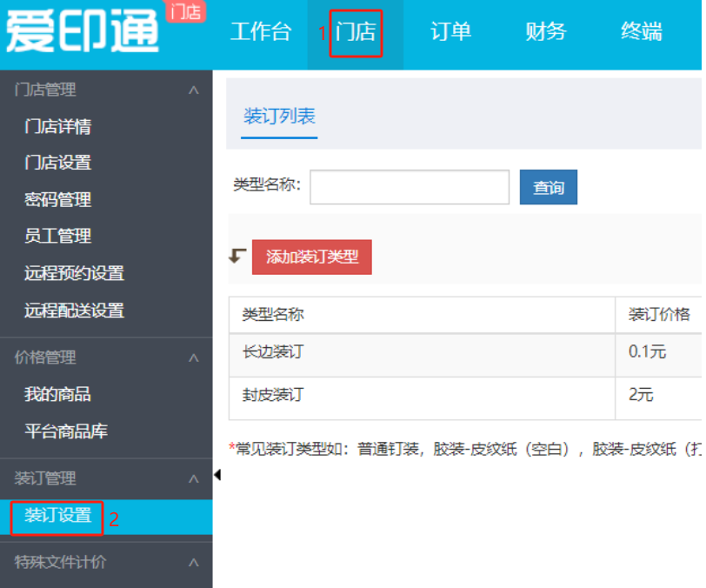Screen dimensions: 706x588
Task: Go to the 订单 menu
Action: click(450, 33)
